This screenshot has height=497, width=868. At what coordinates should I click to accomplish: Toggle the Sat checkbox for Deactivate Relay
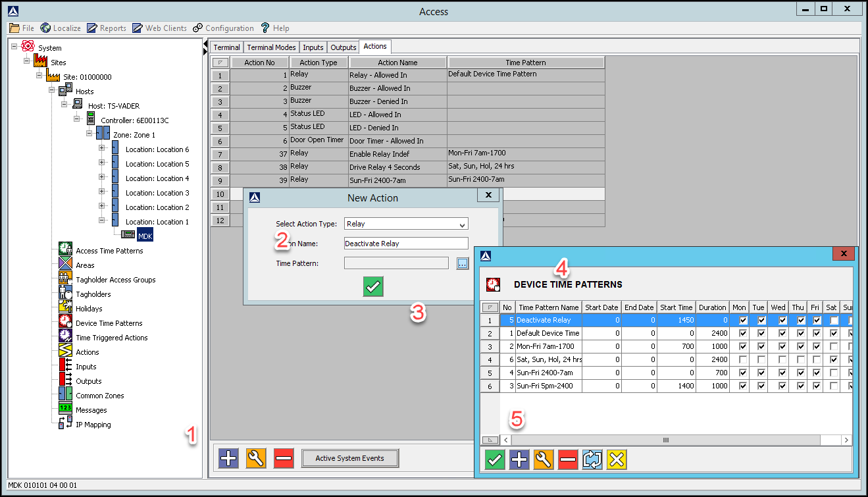835,321
